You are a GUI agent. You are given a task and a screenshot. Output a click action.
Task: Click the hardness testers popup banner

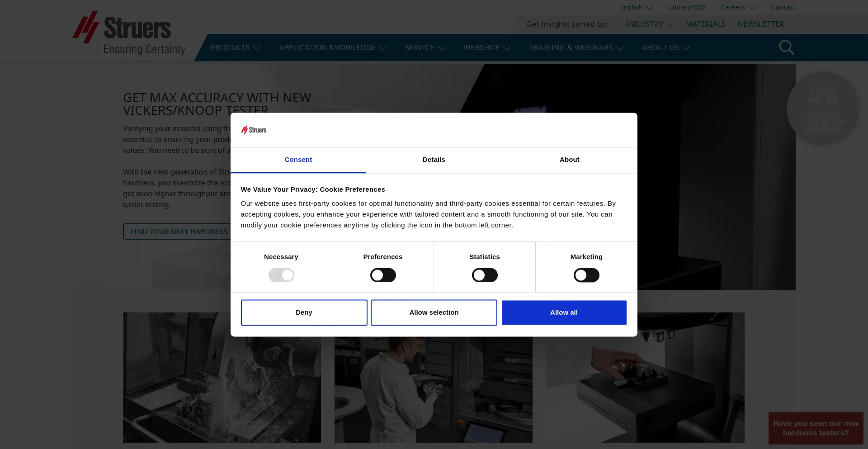tap(816, 428)
